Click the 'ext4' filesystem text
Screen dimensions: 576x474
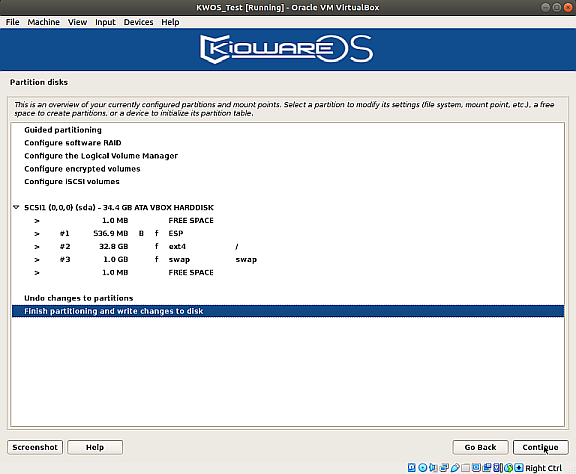pos(177,246)
